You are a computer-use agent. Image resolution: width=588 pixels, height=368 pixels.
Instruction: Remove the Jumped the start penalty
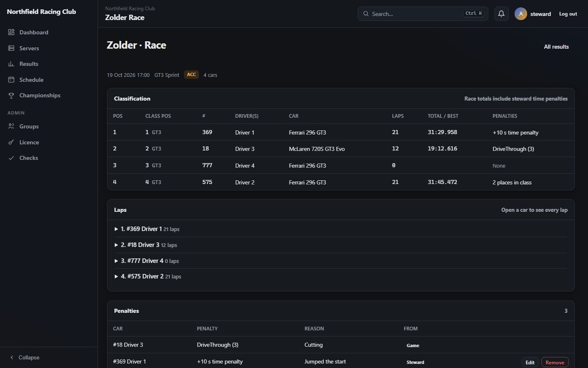555,362
